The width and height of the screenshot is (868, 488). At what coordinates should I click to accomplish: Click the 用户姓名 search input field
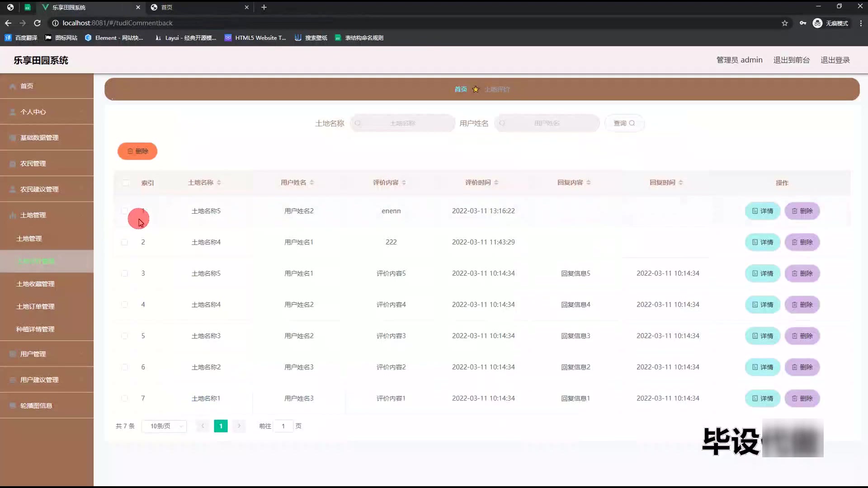[x=547, y=123]
